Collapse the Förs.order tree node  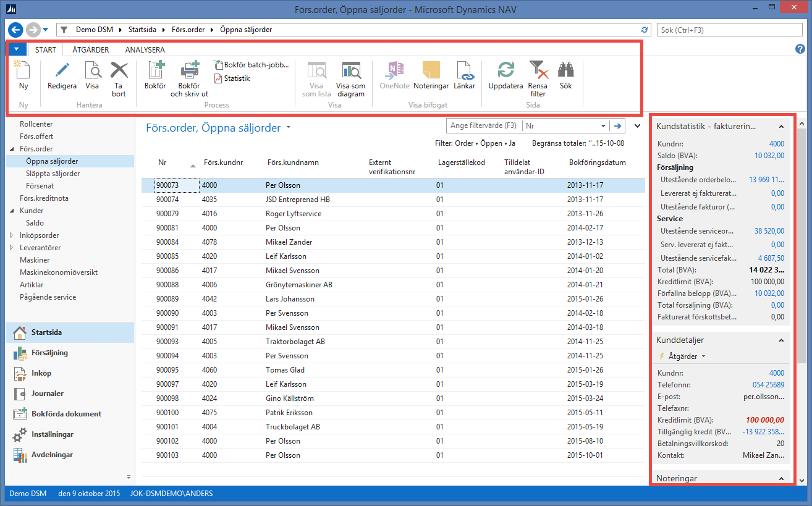coord(12,149)
